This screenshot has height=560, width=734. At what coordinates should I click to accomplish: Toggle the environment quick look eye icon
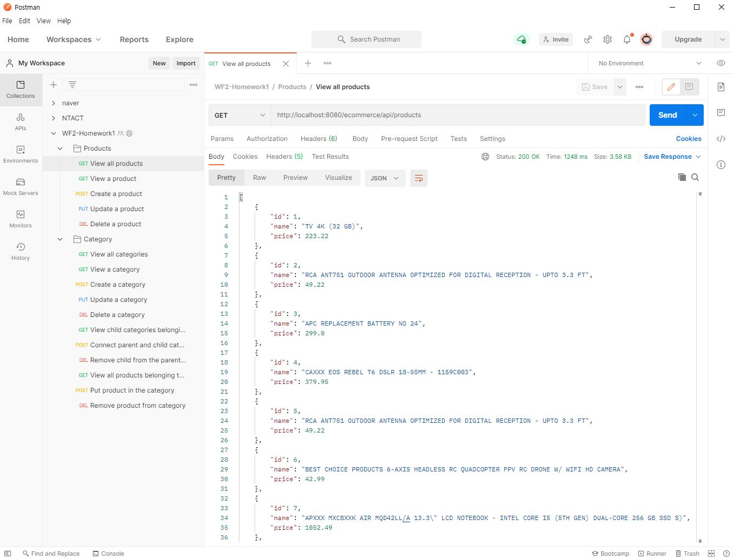click(x=721, y=63)
